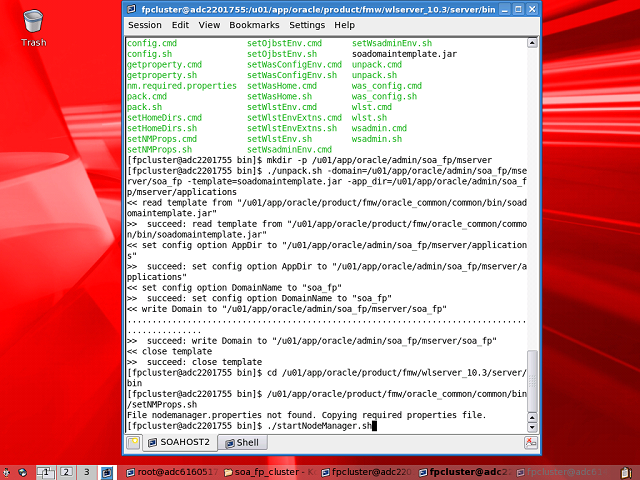Viewport: 640px width, 480px height.
Task: Click the close session icon on the tab bar
Action: 531,443
